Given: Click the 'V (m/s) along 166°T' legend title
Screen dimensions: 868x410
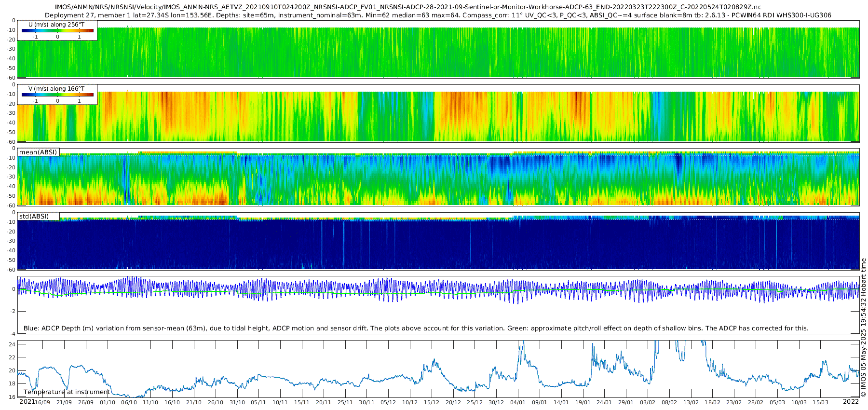Looking at the screenshot, I should [56, 89].
